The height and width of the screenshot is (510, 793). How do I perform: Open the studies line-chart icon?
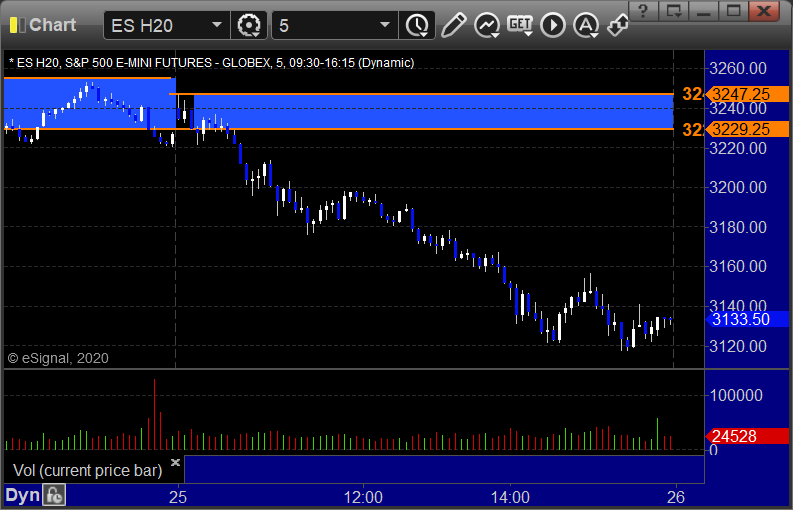click(487, 25)
